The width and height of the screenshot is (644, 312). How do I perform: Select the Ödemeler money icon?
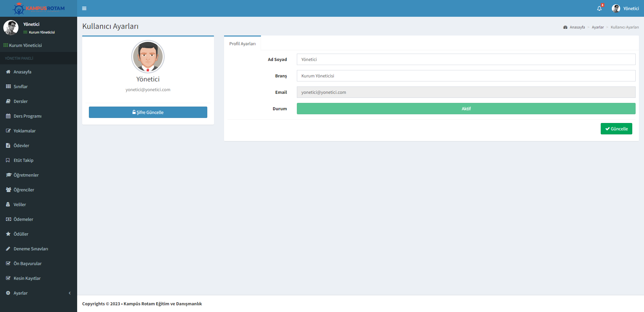(8, 219)
